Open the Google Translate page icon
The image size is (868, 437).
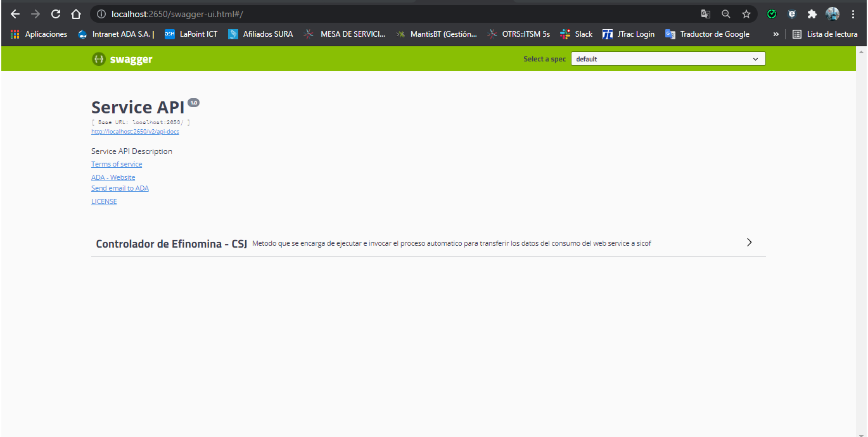click(705, 14)
